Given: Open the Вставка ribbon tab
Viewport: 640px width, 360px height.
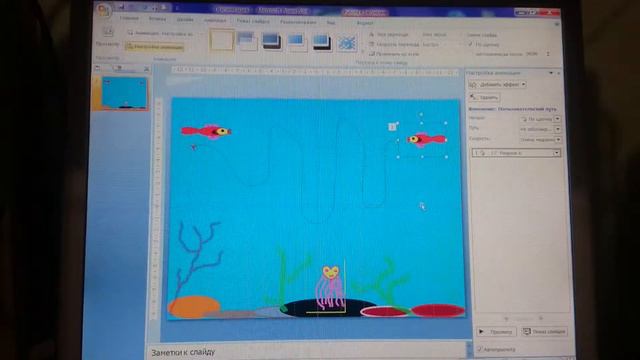Looking at the screenshot, I should [x=158, y=19].
